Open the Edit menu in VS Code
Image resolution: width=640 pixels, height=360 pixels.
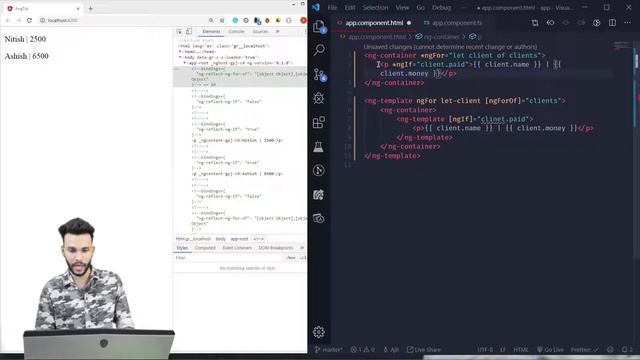[x=350, y=8]
